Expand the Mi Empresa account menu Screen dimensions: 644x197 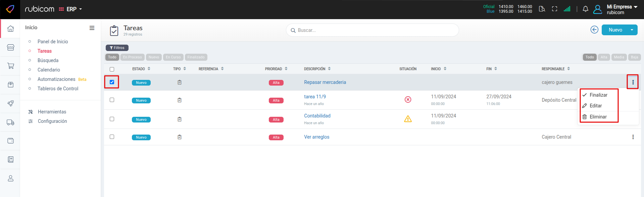(x=622, y=9)
